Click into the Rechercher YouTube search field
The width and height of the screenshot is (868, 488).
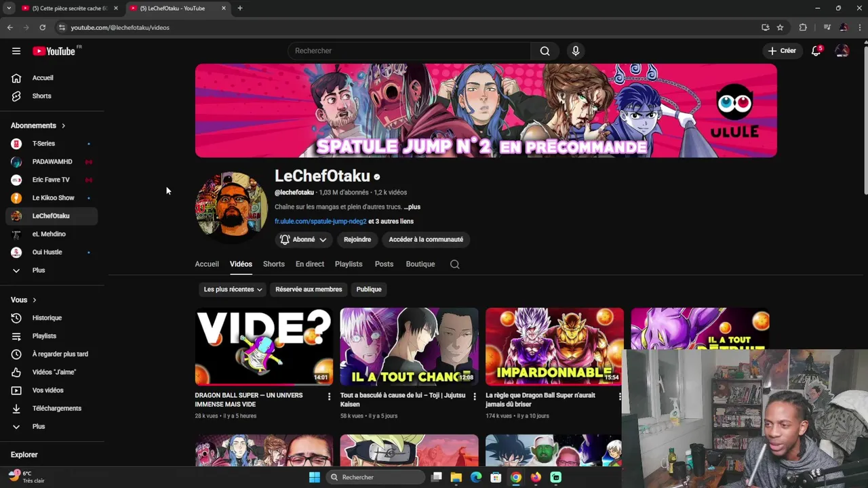click(410, 51)
